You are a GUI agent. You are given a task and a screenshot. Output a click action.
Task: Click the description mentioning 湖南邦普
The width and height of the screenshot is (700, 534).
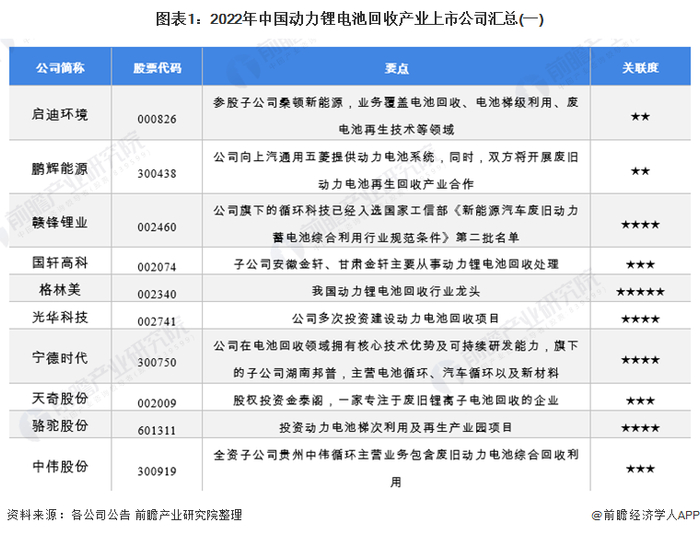[396, 359]
